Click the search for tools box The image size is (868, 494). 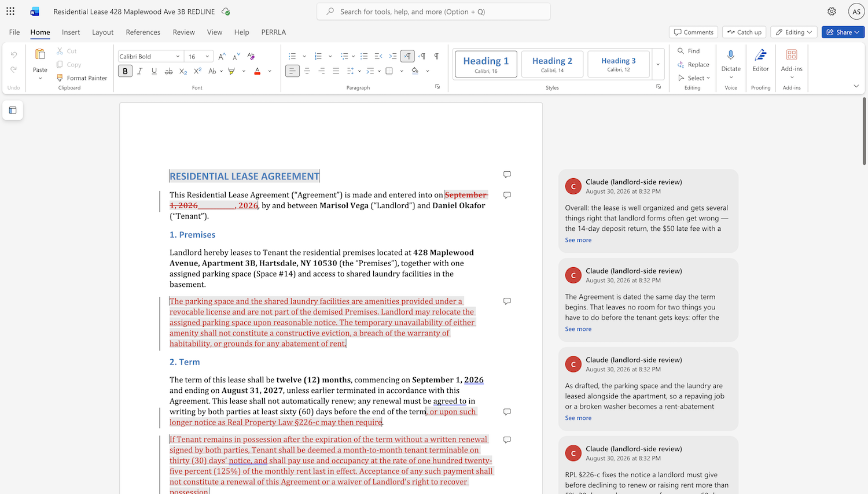click(433, 12)
